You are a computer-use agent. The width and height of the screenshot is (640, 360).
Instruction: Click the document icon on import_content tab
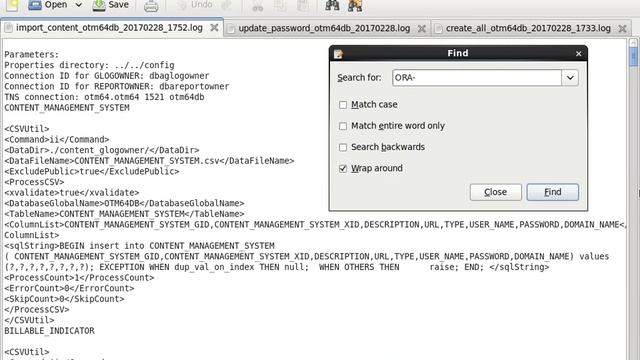(x=9, y=28)
